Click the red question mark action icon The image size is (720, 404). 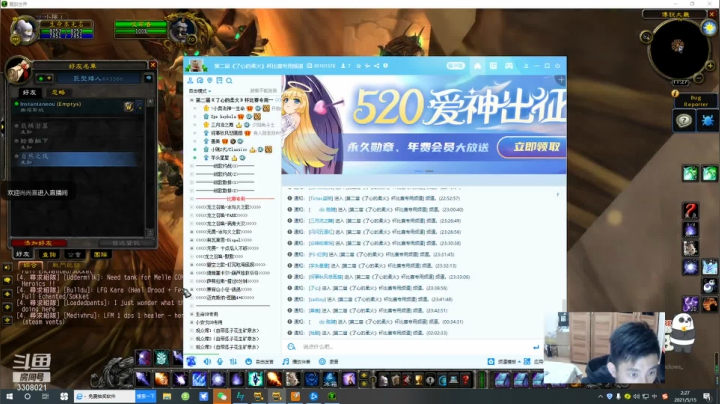(x=690, y=210)
